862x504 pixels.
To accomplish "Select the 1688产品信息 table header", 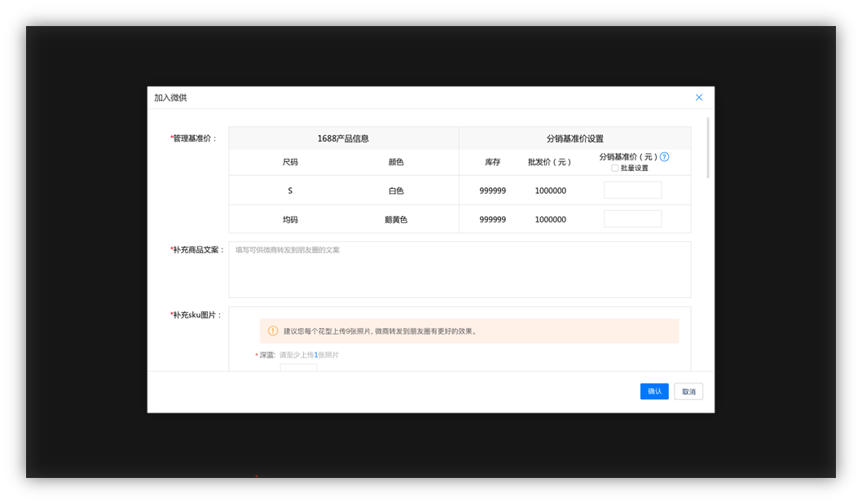I will coord(343,138).
